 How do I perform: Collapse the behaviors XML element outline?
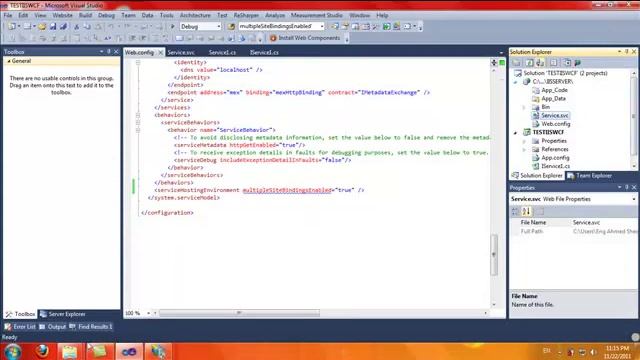[138, 115]
